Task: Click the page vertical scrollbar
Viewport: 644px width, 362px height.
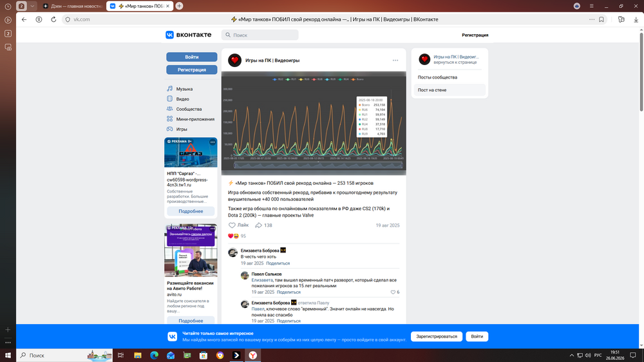Action: click(x=641, y=72)
